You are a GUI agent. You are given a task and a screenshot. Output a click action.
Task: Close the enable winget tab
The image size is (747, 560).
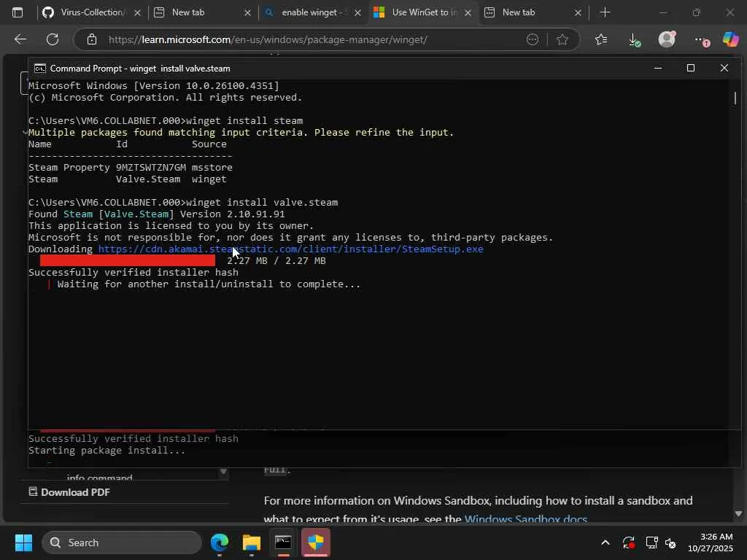pyautogui.click(x=357, y=13)
